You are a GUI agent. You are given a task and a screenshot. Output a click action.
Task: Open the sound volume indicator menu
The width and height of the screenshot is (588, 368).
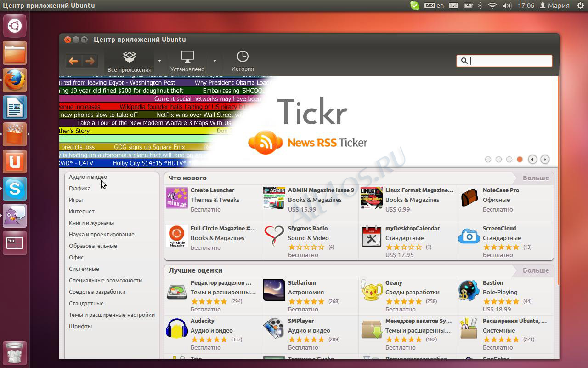point(507,6)
